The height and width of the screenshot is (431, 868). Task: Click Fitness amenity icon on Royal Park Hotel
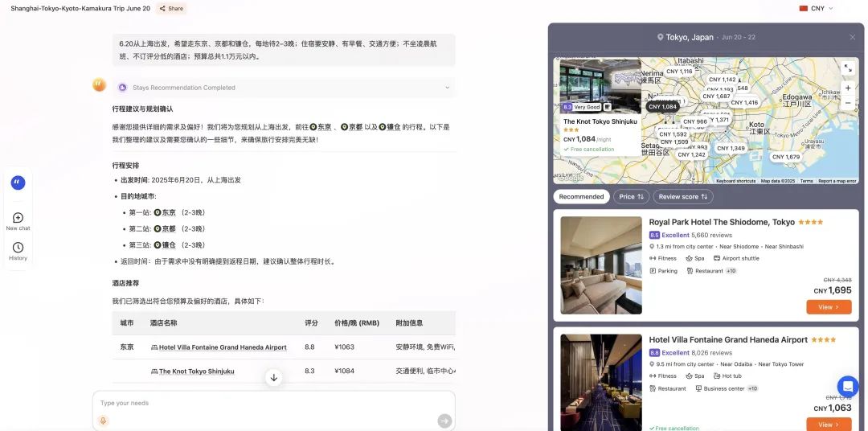coord(653,258)
